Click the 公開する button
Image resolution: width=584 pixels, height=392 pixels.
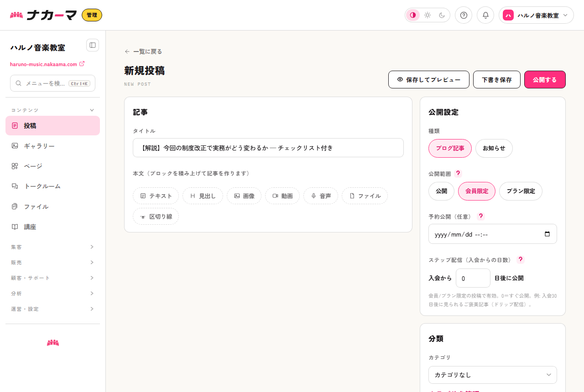click(545, 79)
